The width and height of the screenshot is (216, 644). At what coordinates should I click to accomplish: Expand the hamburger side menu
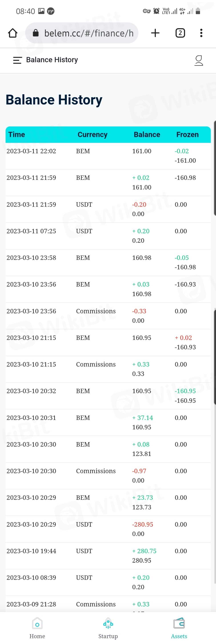(17, 60)
